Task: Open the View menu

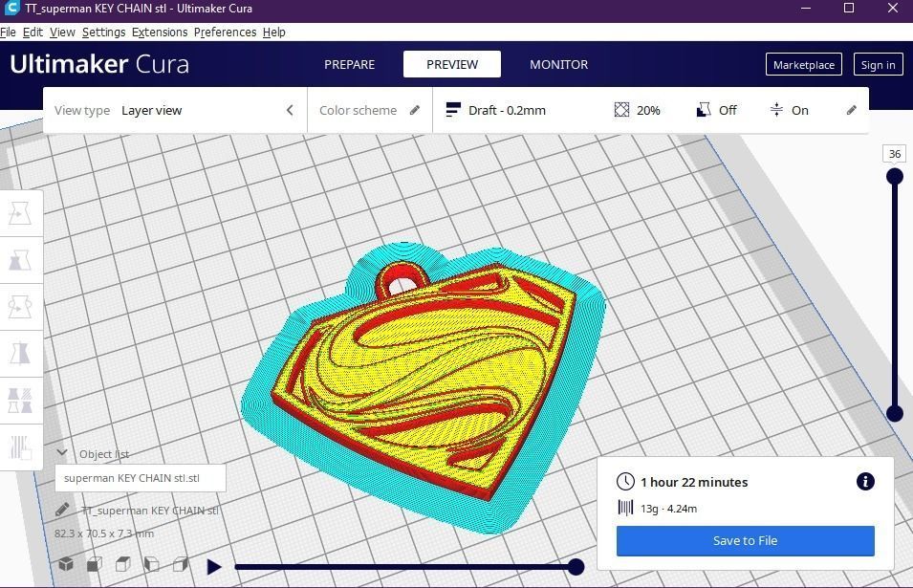Action: click(62, 32)
